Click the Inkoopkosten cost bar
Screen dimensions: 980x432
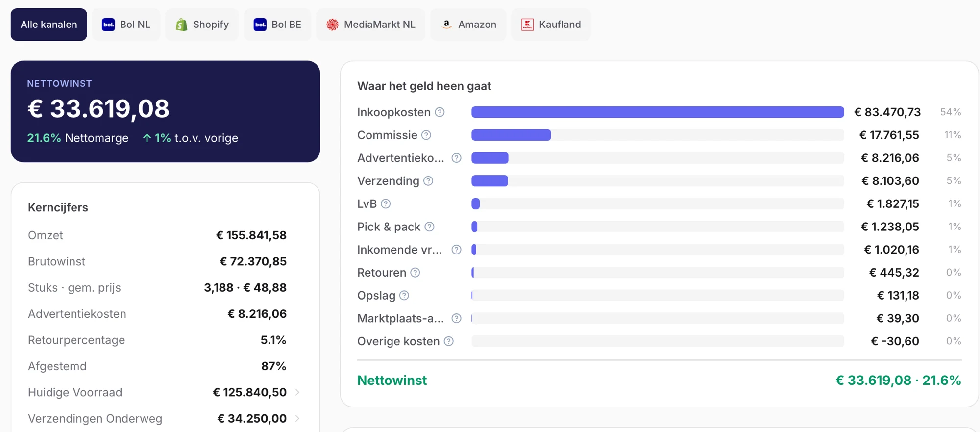(658, 112)
